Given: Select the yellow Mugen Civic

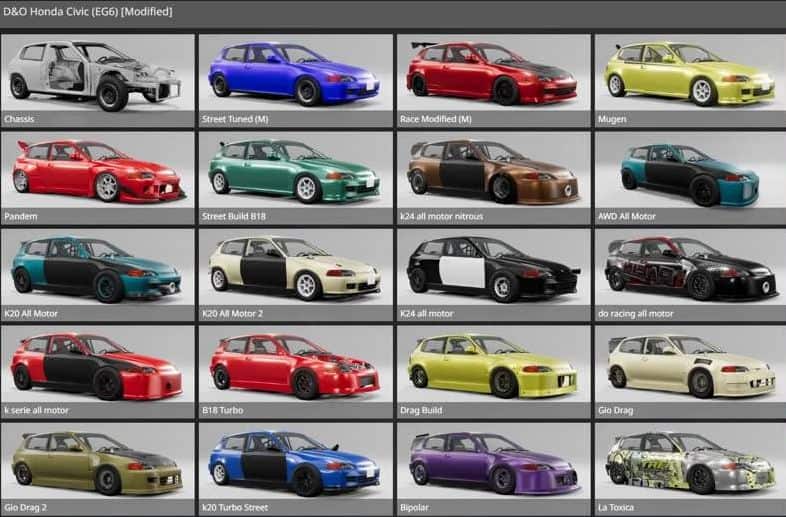Looking at the screenshot, I should 690,76.
